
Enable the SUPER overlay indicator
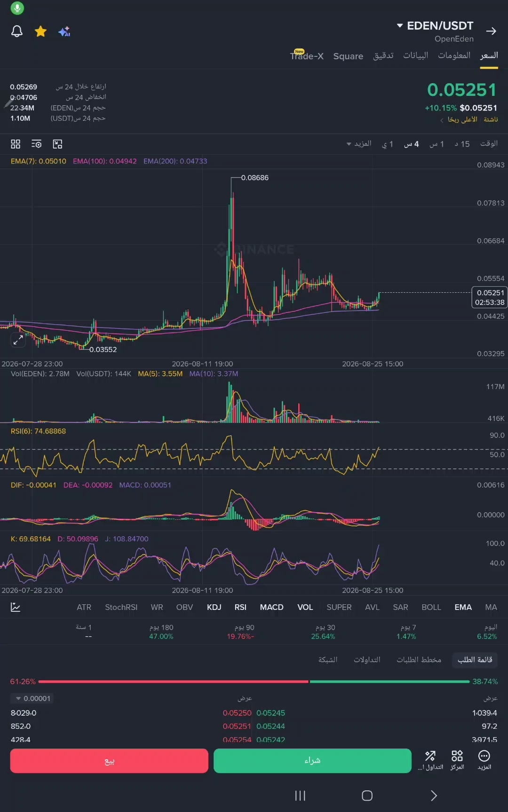click(339, 607)
